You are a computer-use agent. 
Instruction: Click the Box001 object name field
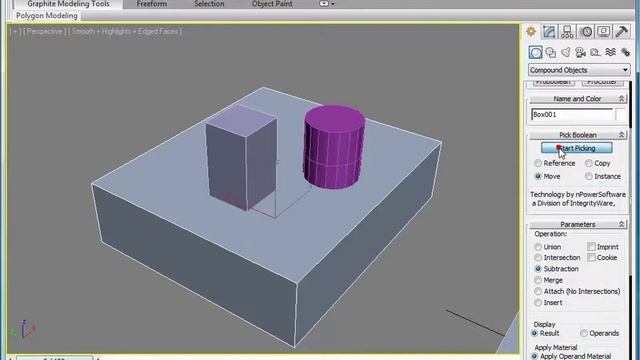click(x=572, y=115)
